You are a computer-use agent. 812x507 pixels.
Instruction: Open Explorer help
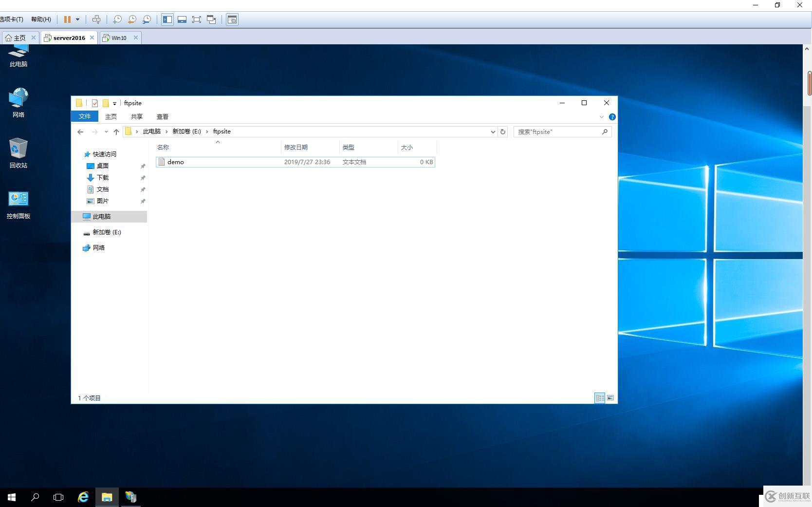coord(612,117)
